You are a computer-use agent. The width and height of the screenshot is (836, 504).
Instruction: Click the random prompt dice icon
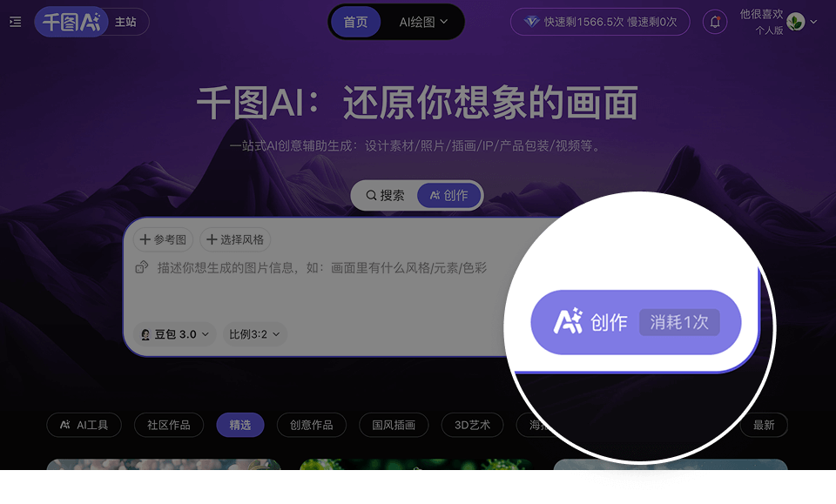(x=141, y=267)
